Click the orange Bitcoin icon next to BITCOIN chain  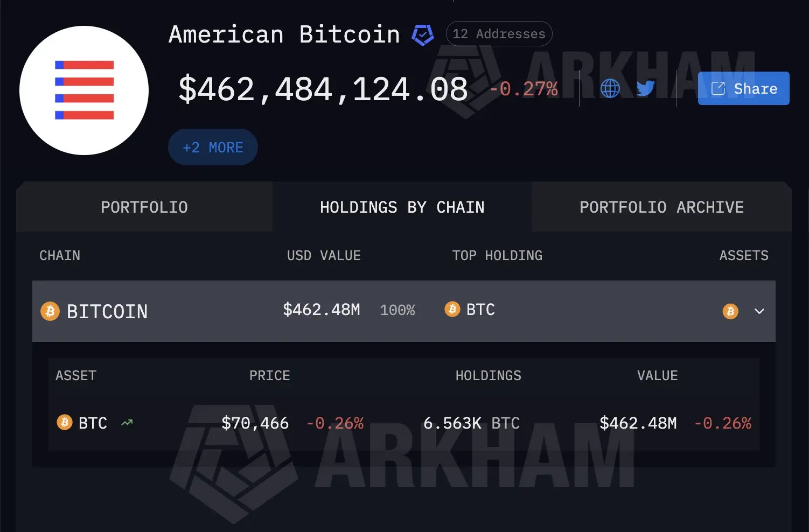pyautogui.click(x=50, y=311)
